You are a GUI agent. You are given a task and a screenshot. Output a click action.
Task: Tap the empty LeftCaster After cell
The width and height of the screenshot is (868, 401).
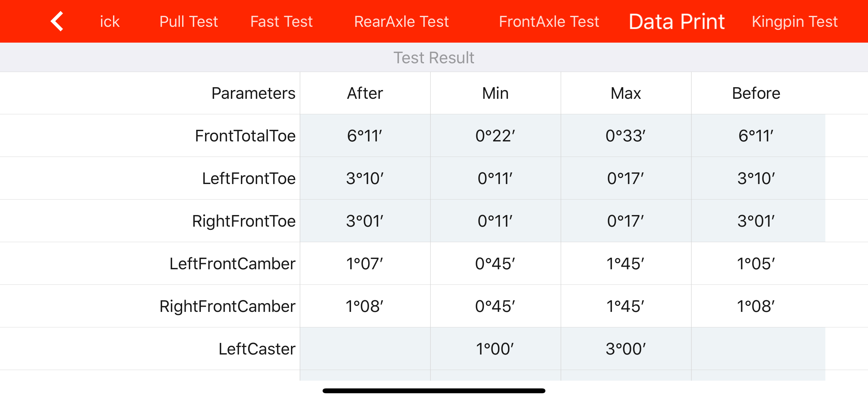tap(365, 348)
